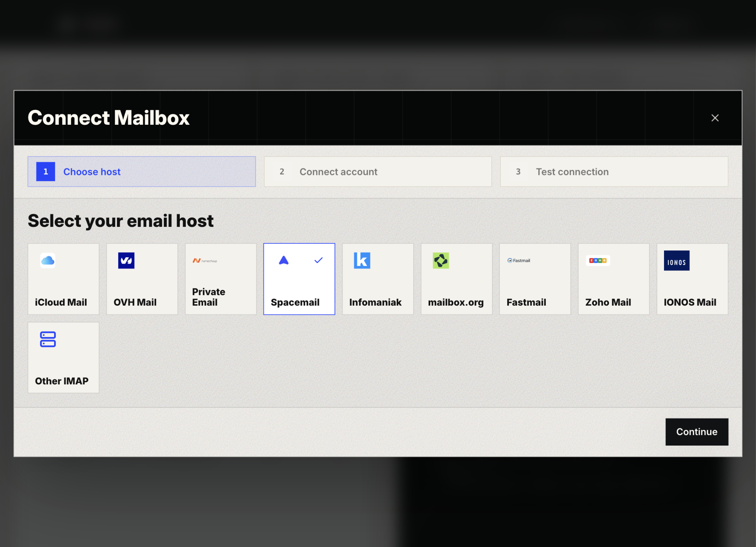Image resolution: width=756 pixels, height=547 pixels.
Task: Select Zoho Mail host label
Action: point(608,302)
